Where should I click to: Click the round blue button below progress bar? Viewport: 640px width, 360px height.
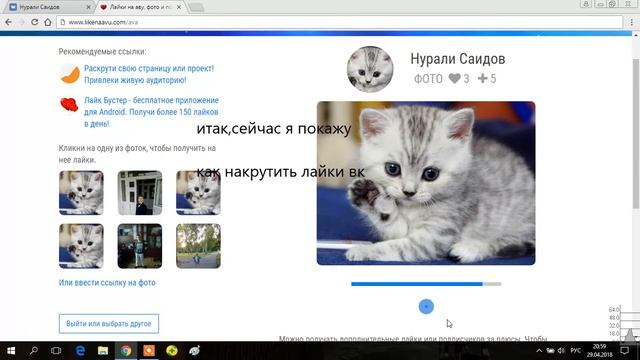click(426, 307)
